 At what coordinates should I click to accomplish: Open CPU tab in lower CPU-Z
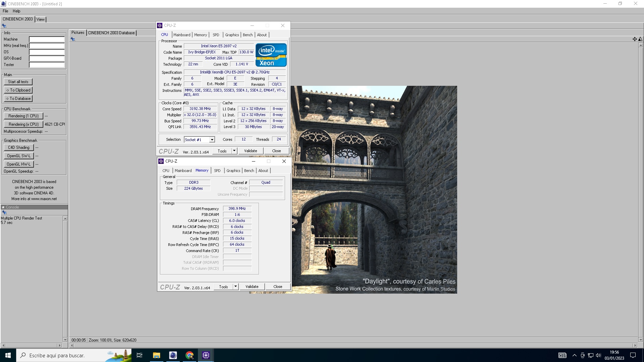click(x=166, y=171)
